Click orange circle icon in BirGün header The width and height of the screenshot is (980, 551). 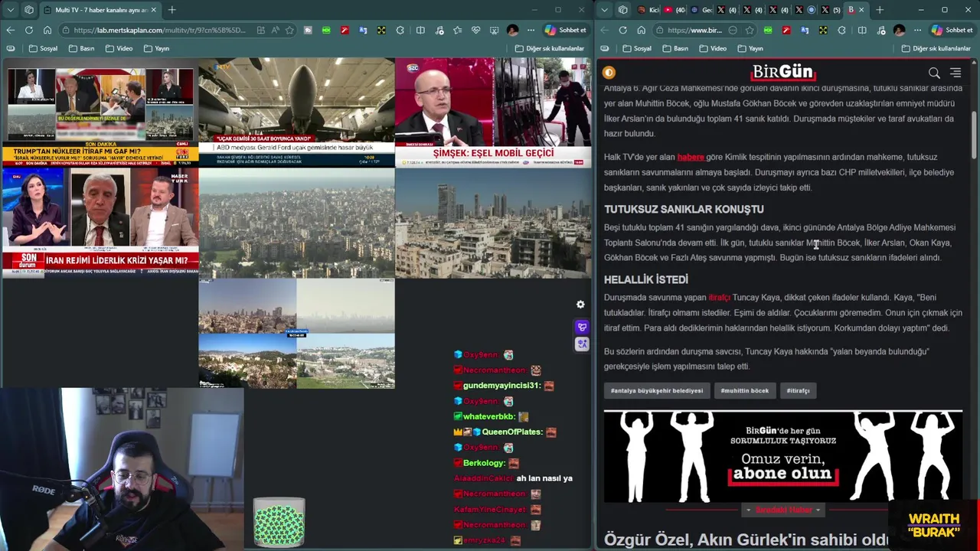pyautogui.click(x=609, y=73)
